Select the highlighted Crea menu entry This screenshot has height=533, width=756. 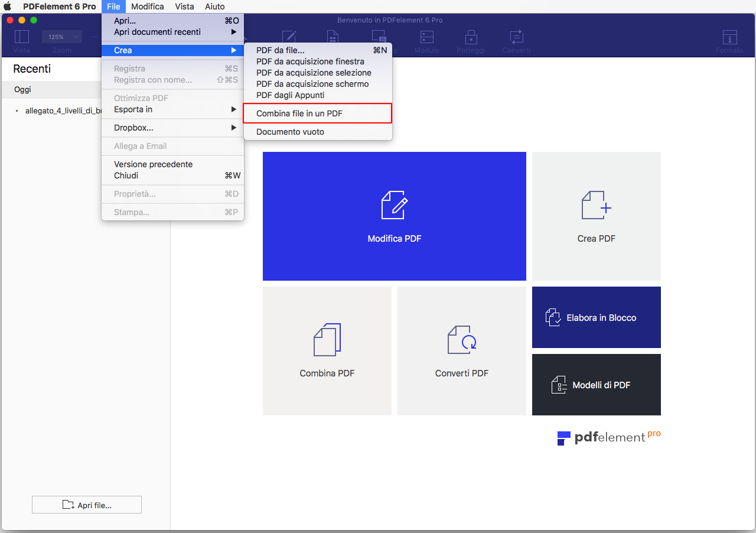coord(172,50)
